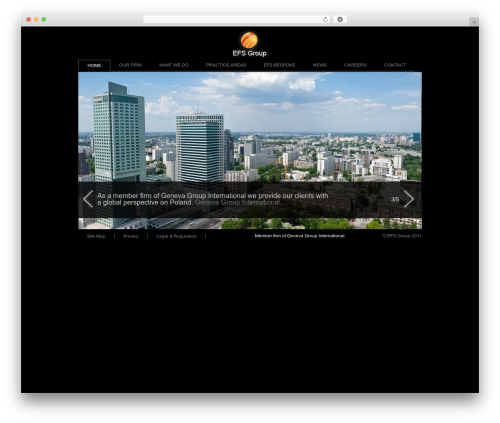Image resolution: width=500 pixels, height=423 pixels.
Task: Open the Privacy footer link
Action: coord(131,236)
